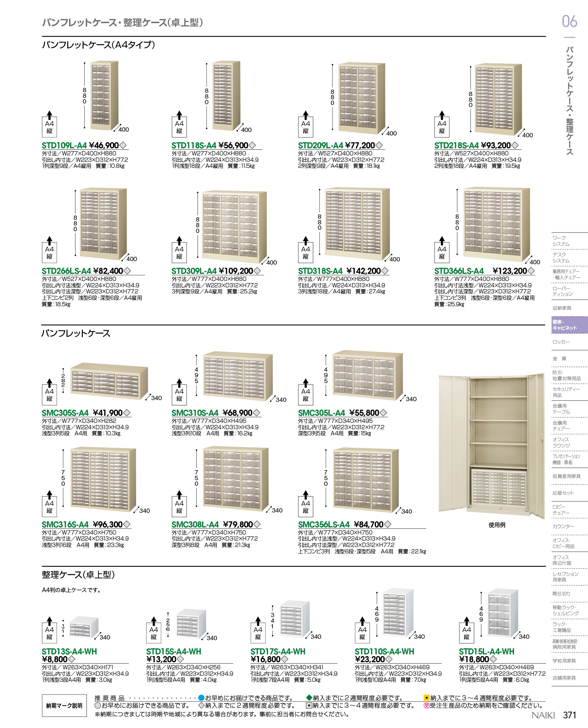Click the black diamond two-week delivery mark

[309, 698]
